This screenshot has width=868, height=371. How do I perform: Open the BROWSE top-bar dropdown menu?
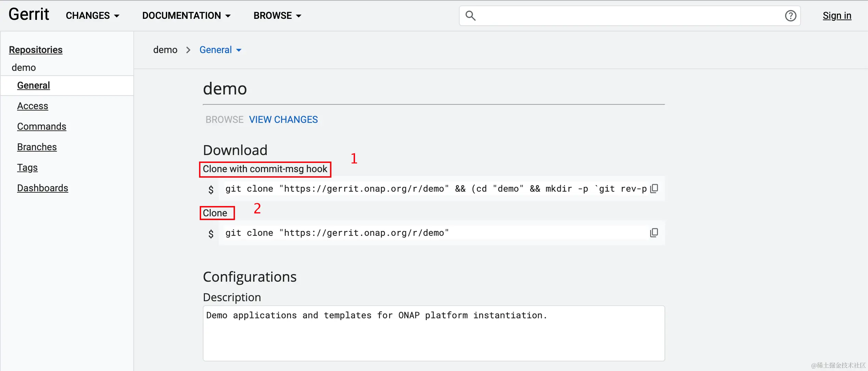277,16
